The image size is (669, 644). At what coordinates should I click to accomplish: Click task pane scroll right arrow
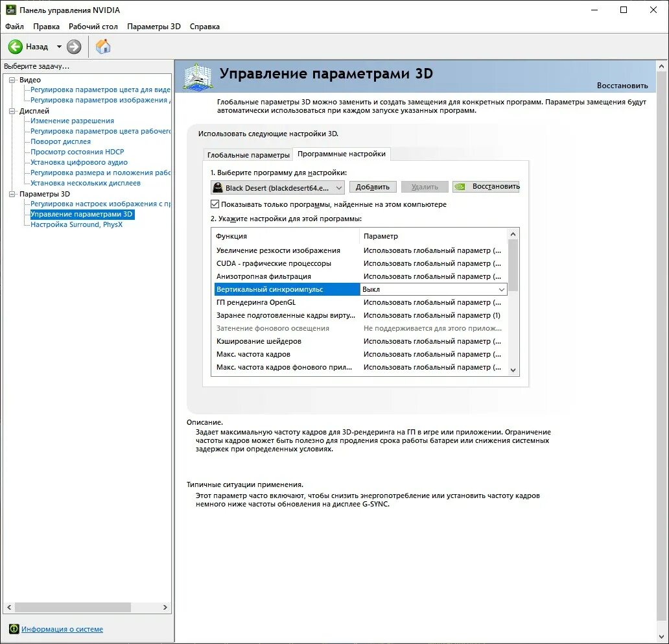pos(165,607)
